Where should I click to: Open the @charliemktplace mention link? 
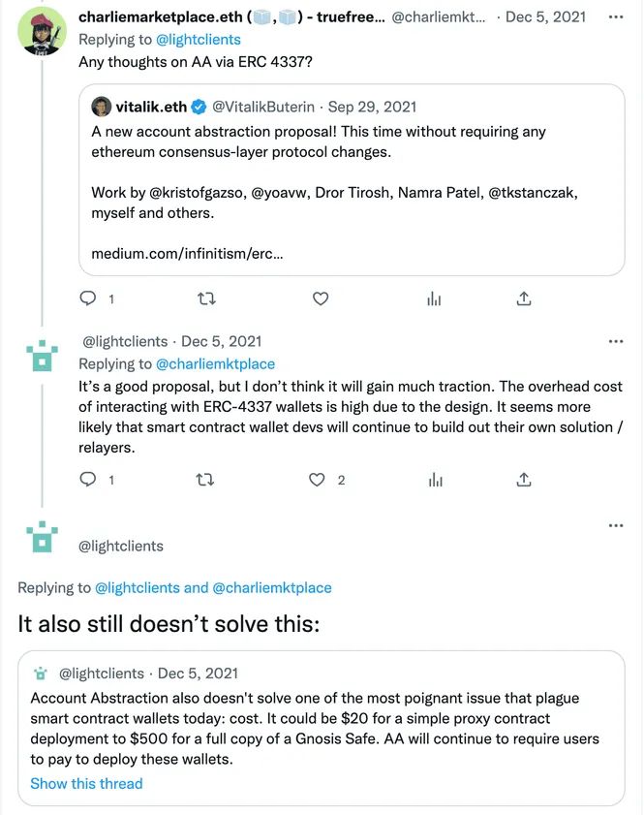(215, 363)
